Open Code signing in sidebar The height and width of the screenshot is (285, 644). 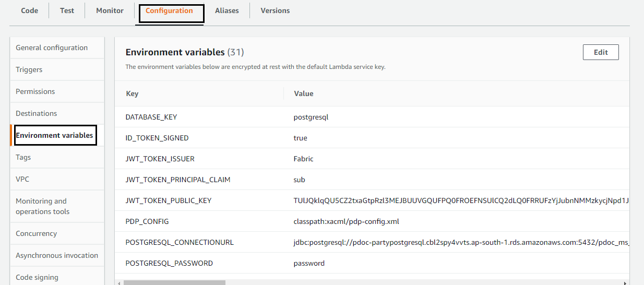(x=37, y=277)
